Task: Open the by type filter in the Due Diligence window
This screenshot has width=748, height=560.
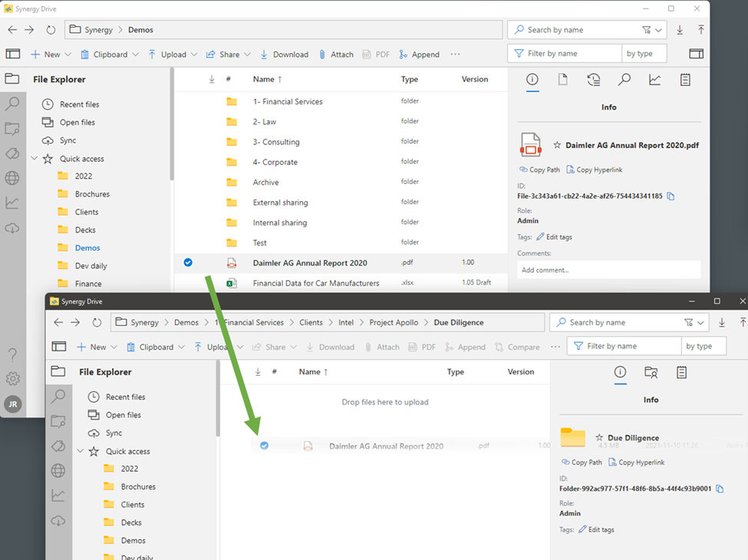Action: click(x=704, y=346)
